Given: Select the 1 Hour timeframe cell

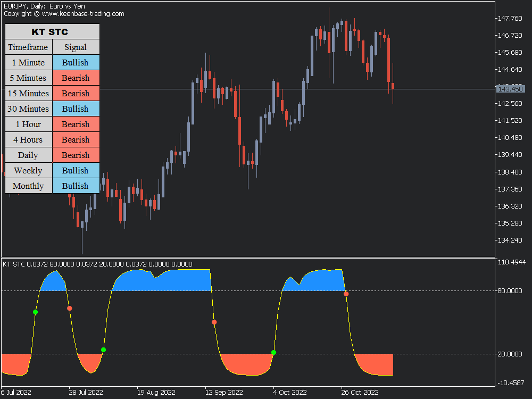Looking at the screenshot, I should 29,124.
